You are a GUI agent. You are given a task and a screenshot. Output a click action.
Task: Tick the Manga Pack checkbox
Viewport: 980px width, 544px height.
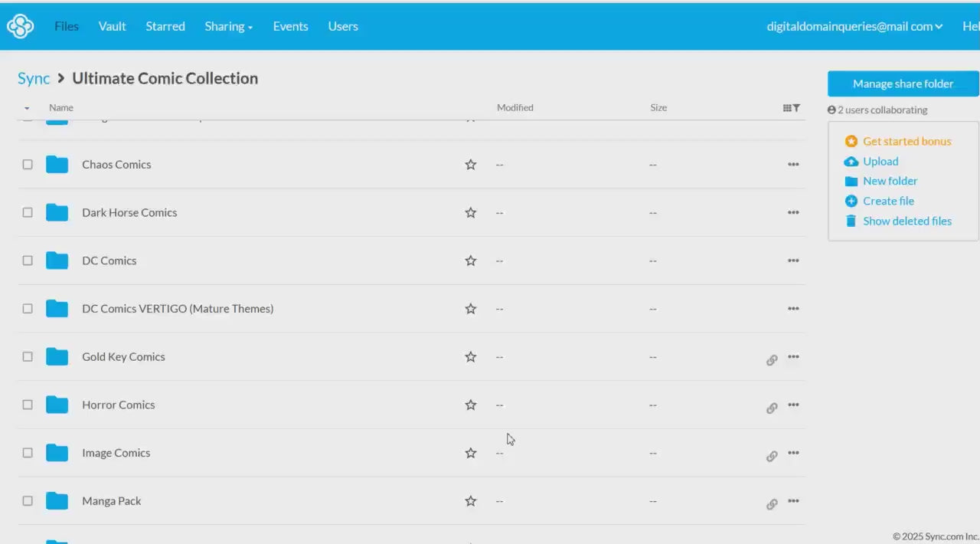(x=28, y=501)
